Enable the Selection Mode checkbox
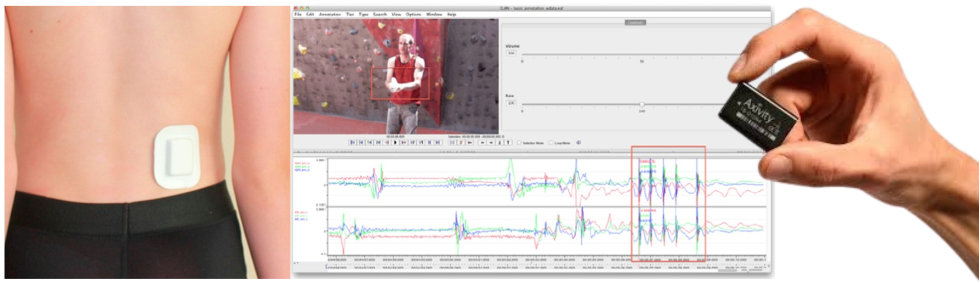 (x=519, y=143)
